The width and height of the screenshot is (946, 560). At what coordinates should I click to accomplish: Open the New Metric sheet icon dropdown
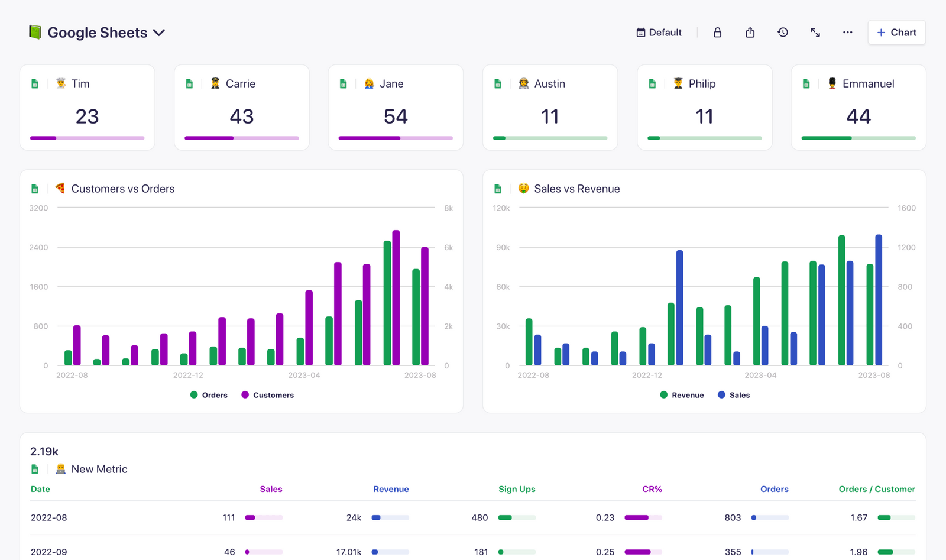35,468
